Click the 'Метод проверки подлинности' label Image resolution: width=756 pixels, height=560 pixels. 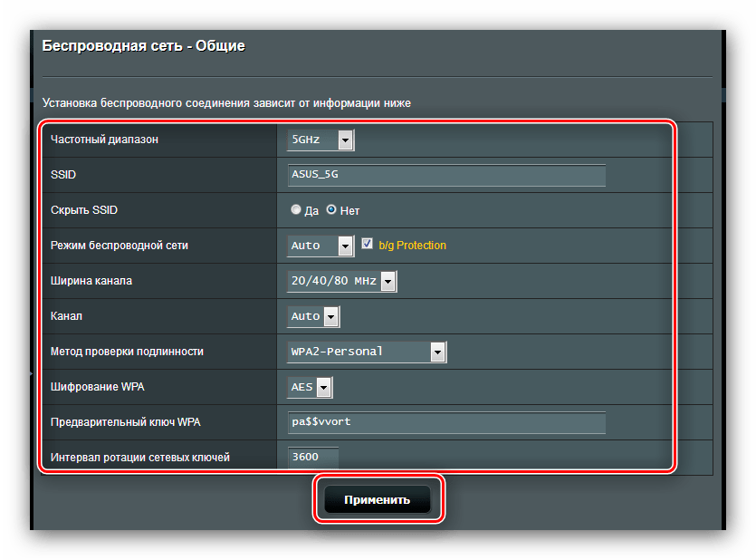point(127,352)
